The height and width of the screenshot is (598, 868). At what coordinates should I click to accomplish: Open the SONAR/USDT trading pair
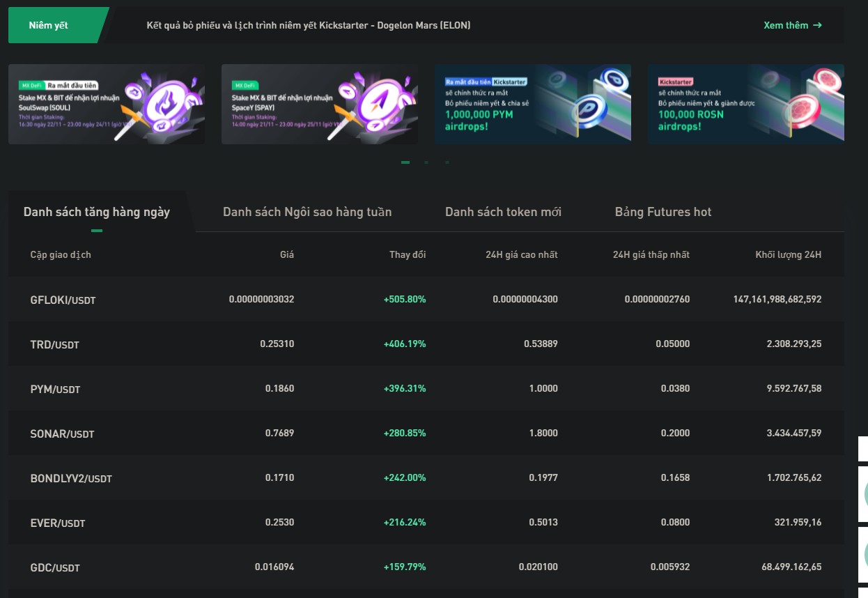coord(62,434)
